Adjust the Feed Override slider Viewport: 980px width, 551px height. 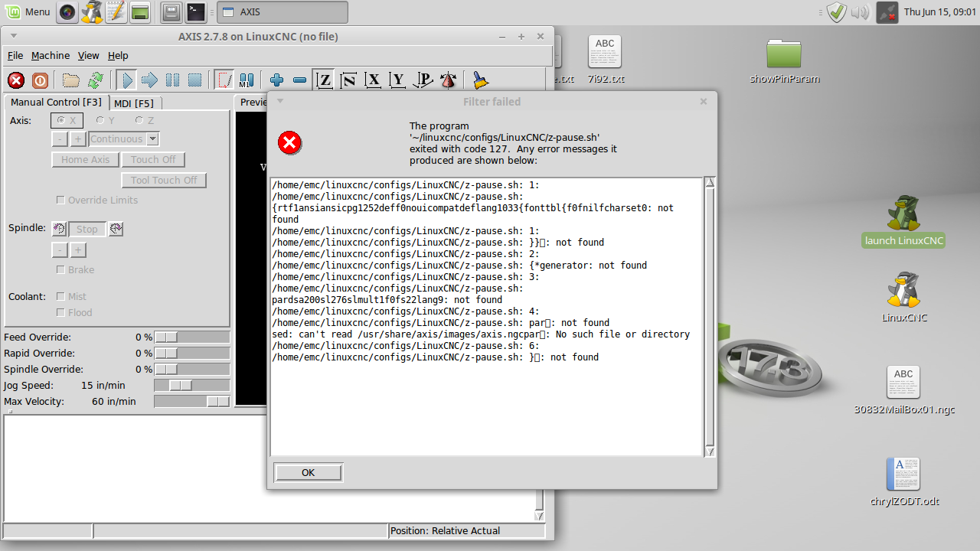pos(192,337)
